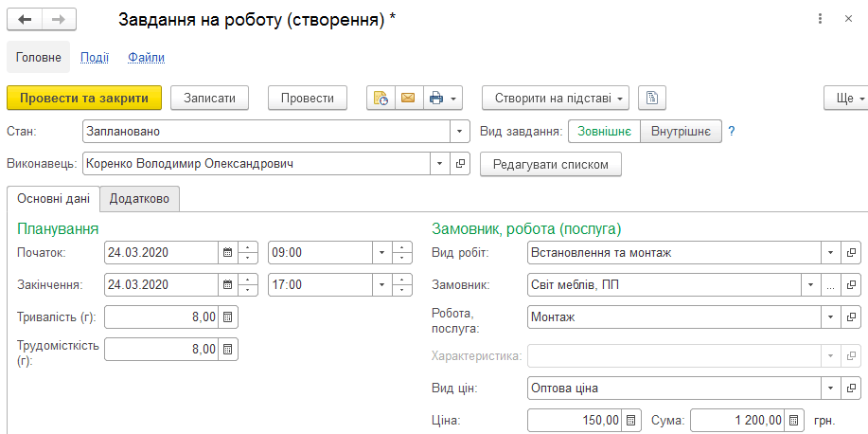
Task: Adjust the Закінчення time spinner
Action: pyautogui.click(x=402, y=285)
